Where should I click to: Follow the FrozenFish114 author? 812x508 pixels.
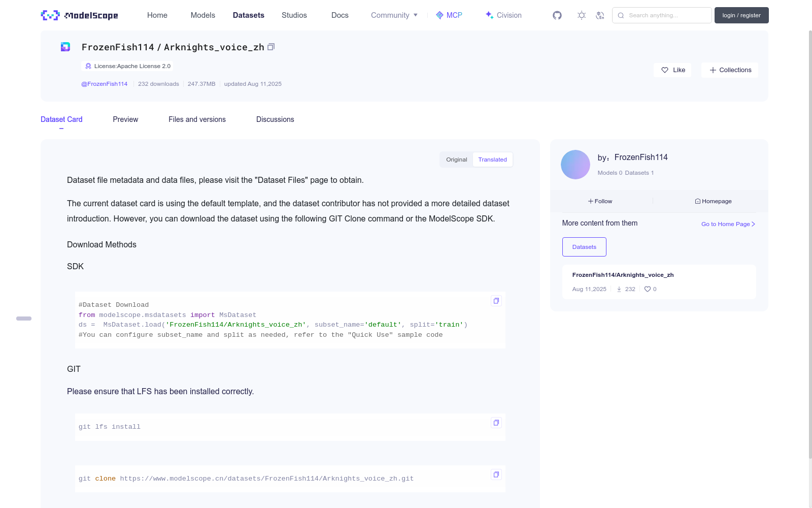click(600, 201)
